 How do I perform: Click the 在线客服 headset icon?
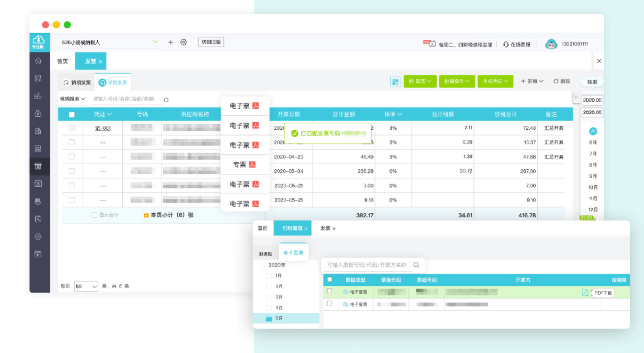coord(505,44)
